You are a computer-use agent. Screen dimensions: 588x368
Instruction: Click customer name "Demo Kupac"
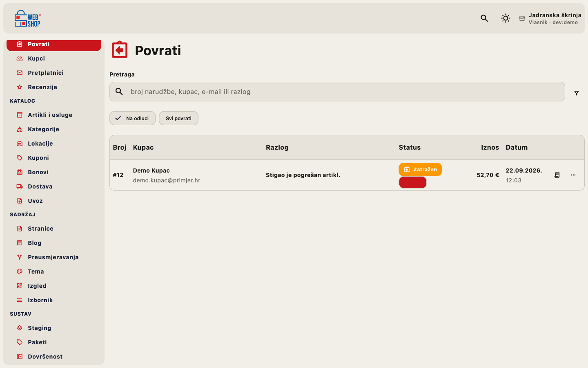pyautogui.click(x=151, y=171)
